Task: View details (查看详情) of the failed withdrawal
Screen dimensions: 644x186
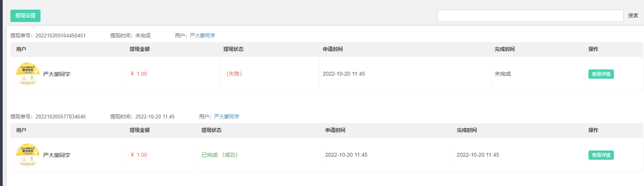Action: [601, 74]
